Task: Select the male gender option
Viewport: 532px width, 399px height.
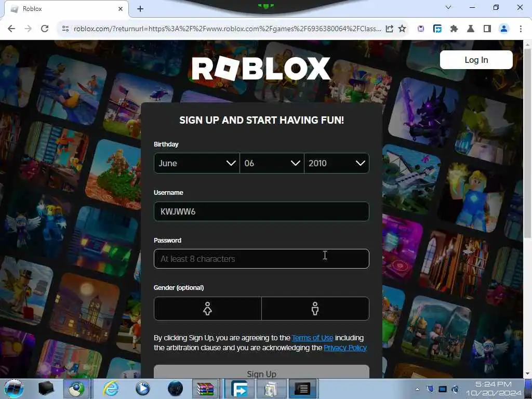Action: (x=315, y=309)
